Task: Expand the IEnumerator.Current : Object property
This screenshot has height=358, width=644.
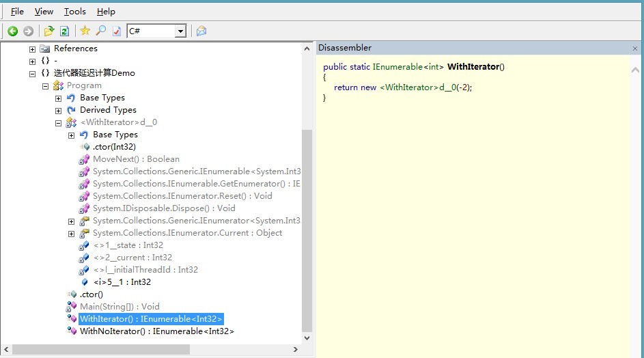Action: pos(72,234)
